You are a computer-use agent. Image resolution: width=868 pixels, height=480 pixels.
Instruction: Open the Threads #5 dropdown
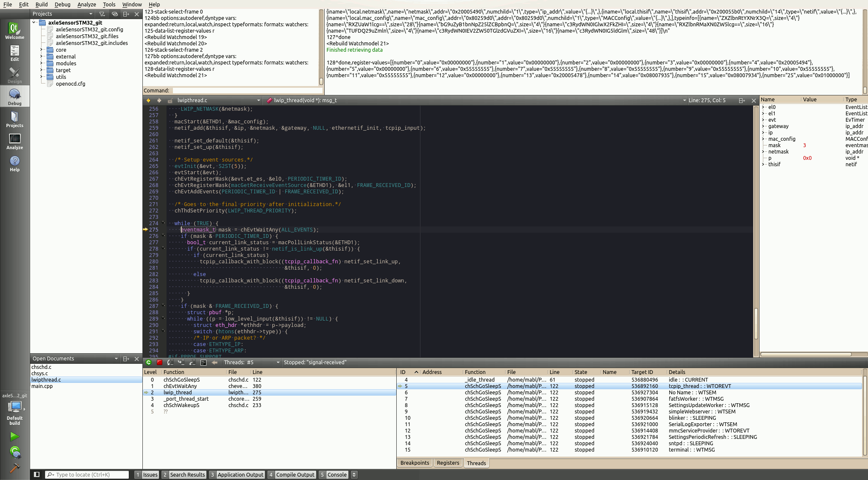252,363
